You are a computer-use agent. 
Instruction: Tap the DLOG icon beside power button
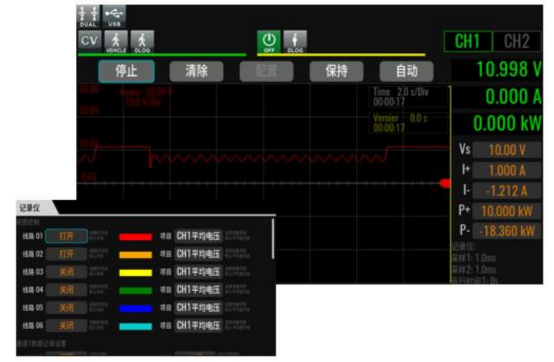[295, 41]
